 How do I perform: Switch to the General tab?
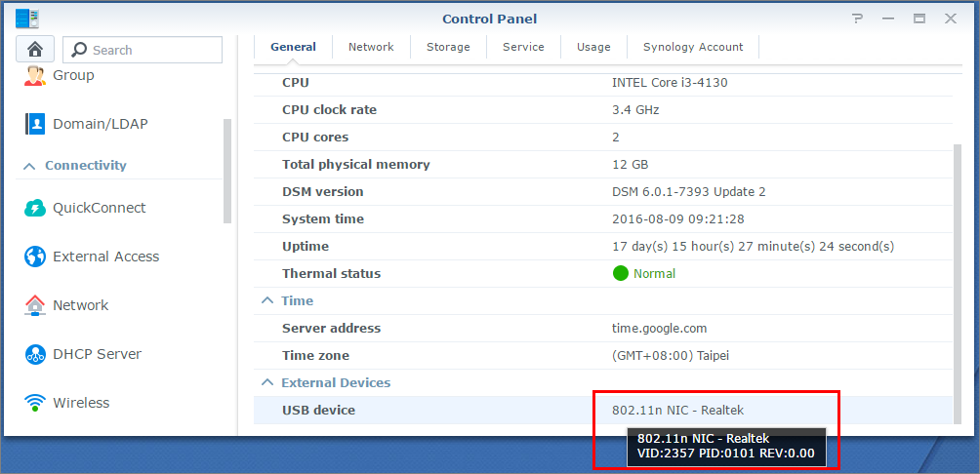coord(293,47)
